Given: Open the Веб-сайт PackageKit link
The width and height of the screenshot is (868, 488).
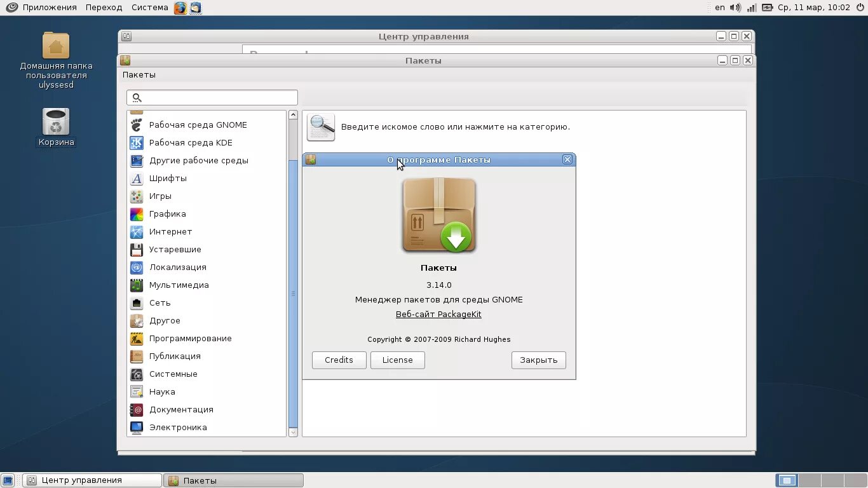Looking at the screenshot, I should pyautogui.click(x=438, y=315).
